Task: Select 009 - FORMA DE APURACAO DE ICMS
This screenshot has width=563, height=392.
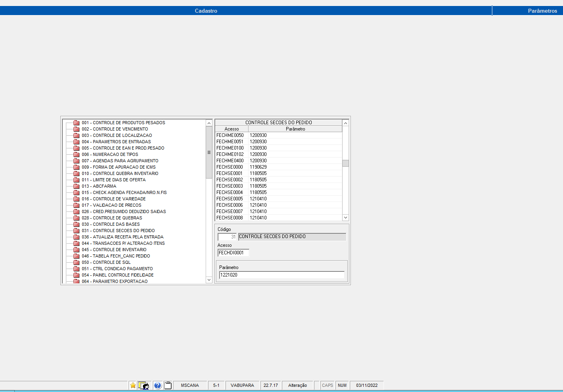Action: (x=119, y=167)
